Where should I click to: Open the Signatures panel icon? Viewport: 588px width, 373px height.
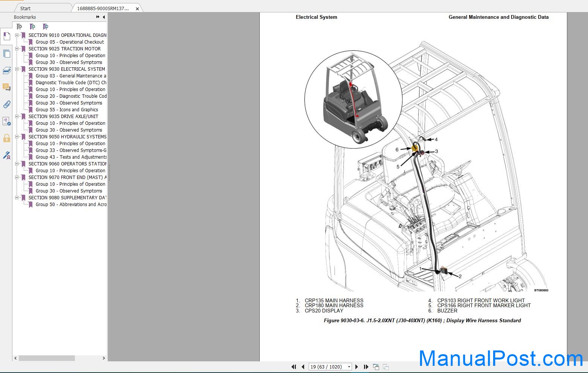6,121
